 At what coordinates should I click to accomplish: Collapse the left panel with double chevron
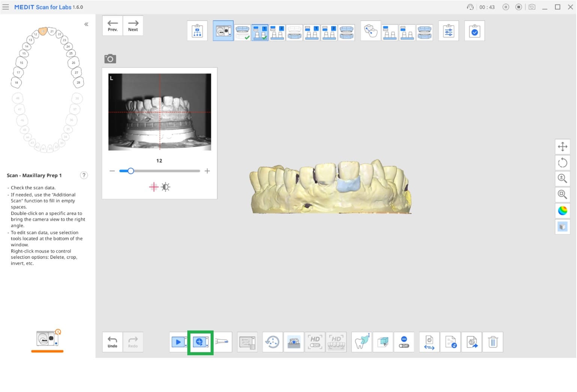pyautogui.click(x=86, y=24)
